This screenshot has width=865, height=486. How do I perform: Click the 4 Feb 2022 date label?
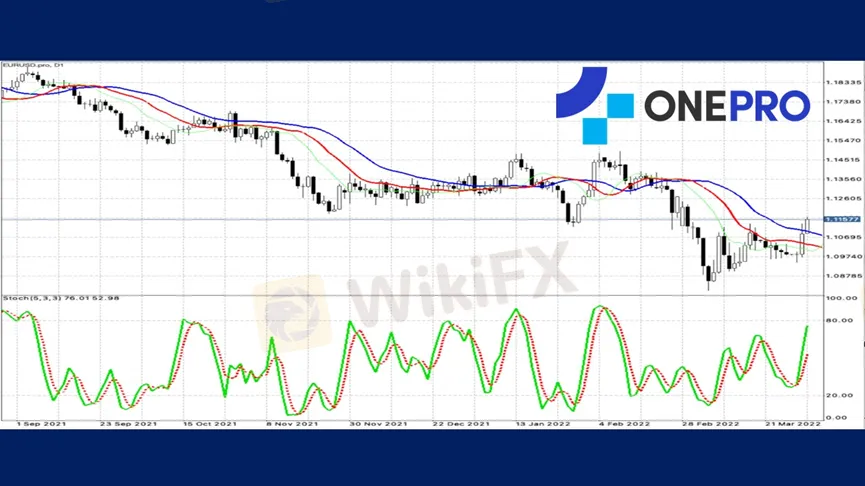624,424
